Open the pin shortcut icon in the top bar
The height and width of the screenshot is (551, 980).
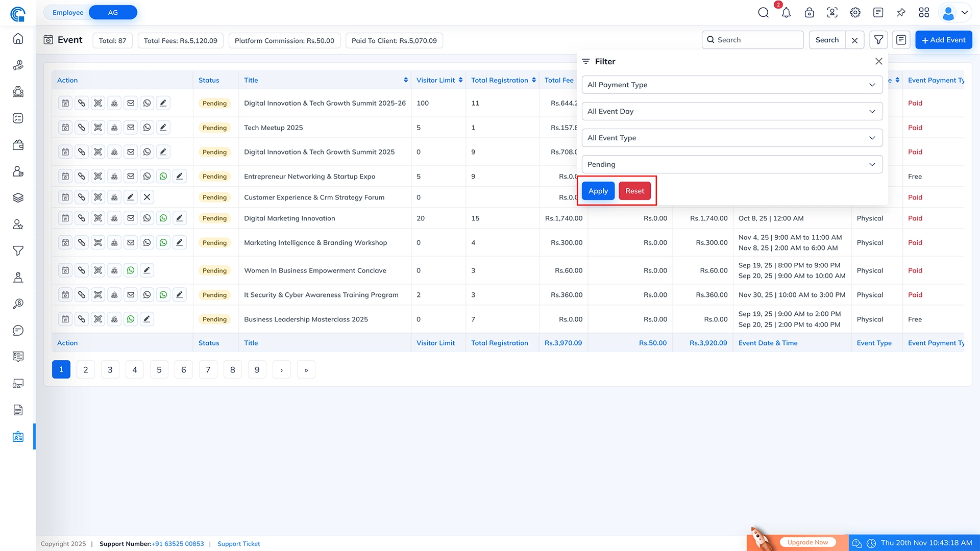901,12
